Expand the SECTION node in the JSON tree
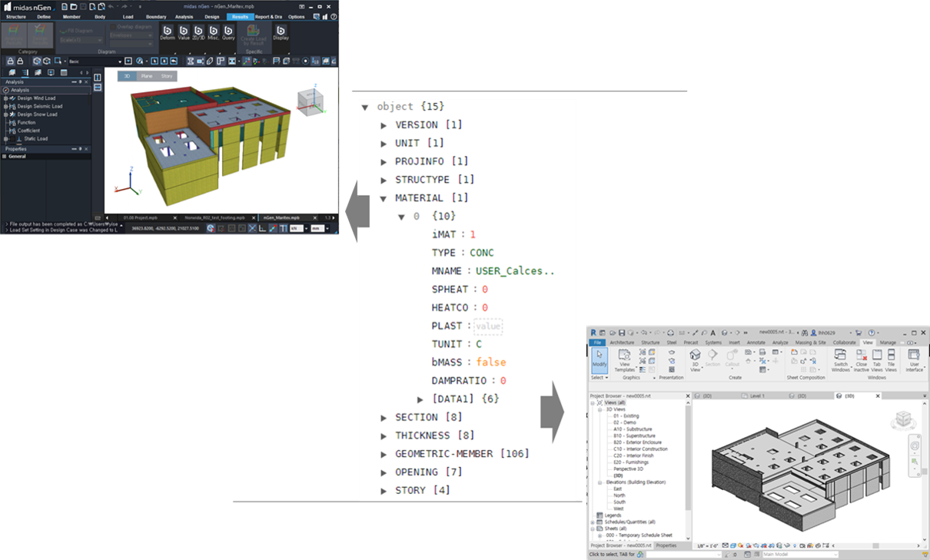Viewport: 930px width, 560px height. 384,416
